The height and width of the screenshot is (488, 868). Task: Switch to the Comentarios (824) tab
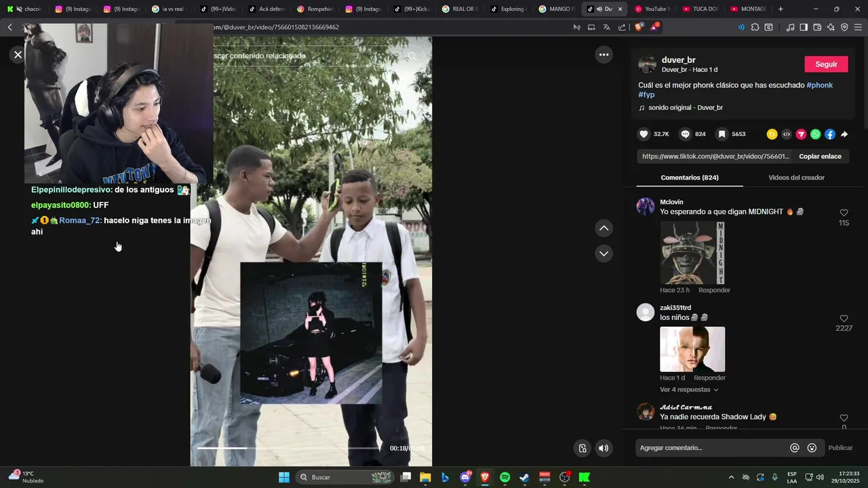pos(690,178)
